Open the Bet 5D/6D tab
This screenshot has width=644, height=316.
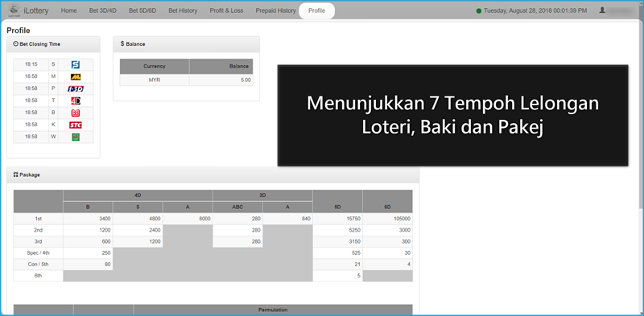(x=142, y=10)
